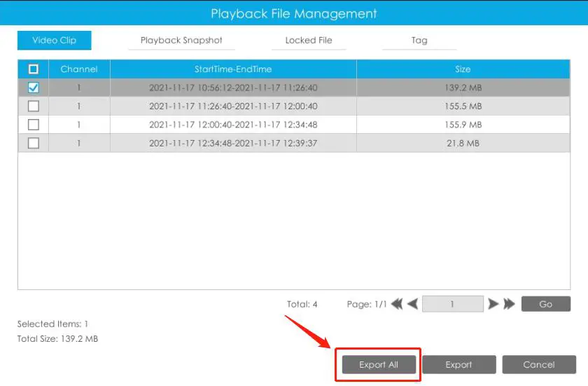588x386 pixels.
Task: Select time range 2021-11-17 11:26:40-2021-11-17 12:00:40
Action: pos(233,106)
